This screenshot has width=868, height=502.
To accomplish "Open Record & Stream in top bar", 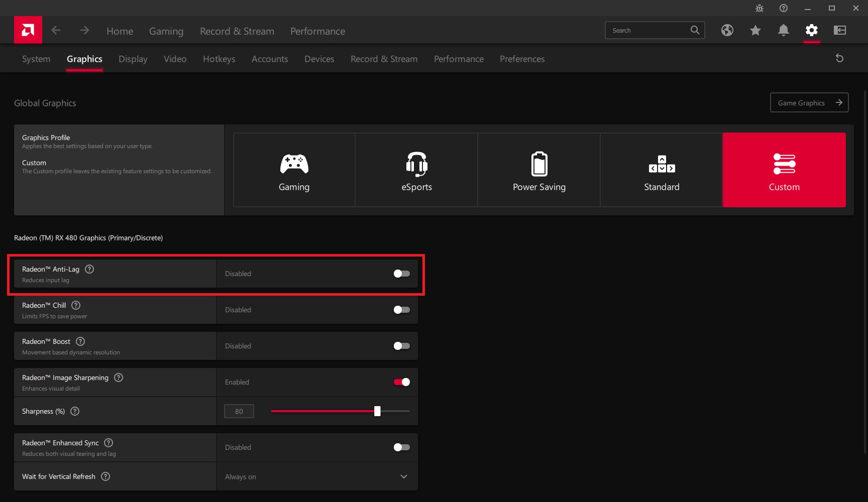I will (x=237, y=31).
